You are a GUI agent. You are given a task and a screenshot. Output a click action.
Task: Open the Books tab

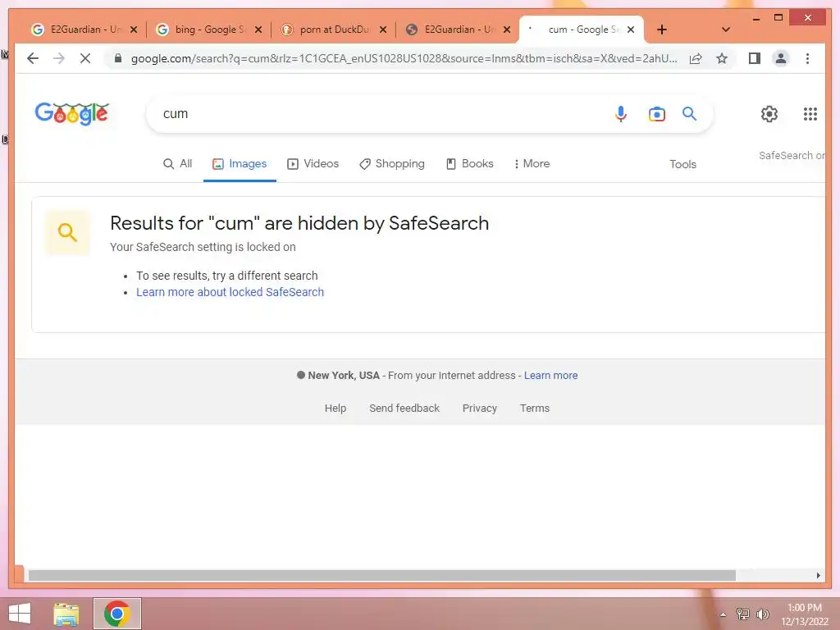coord(470,164)
